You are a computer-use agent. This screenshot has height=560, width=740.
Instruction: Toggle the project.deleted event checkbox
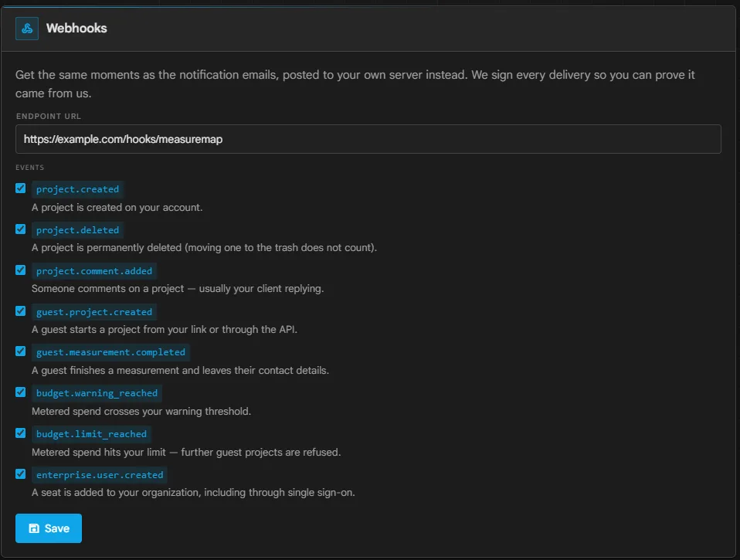20,229
